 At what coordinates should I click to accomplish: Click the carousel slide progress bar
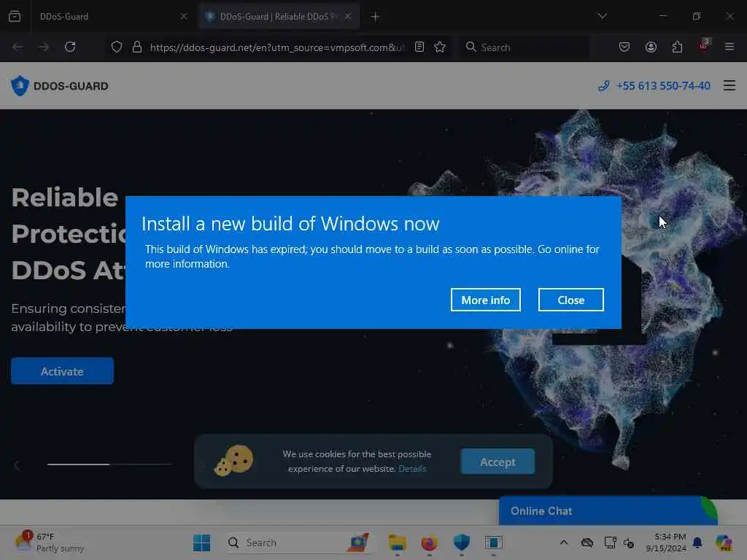point(109,464)
